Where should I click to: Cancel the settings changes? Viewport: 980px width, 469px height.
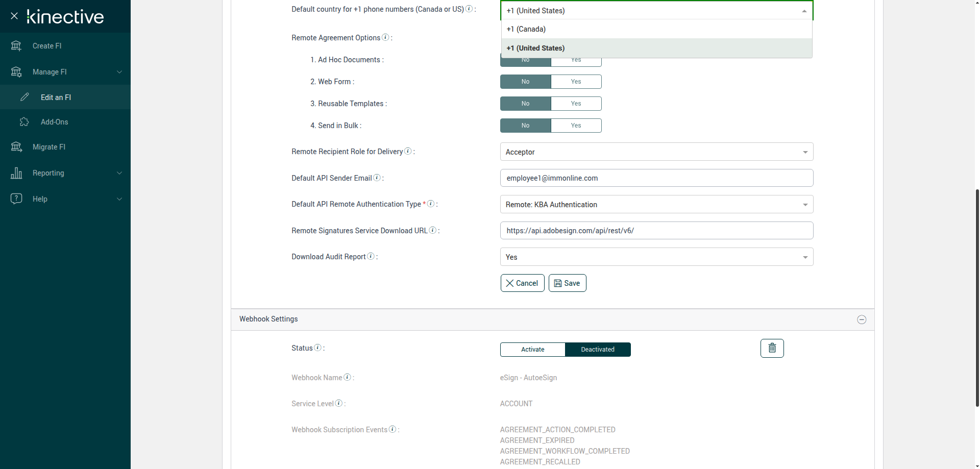pyautogui.click(x=522, y=283)
